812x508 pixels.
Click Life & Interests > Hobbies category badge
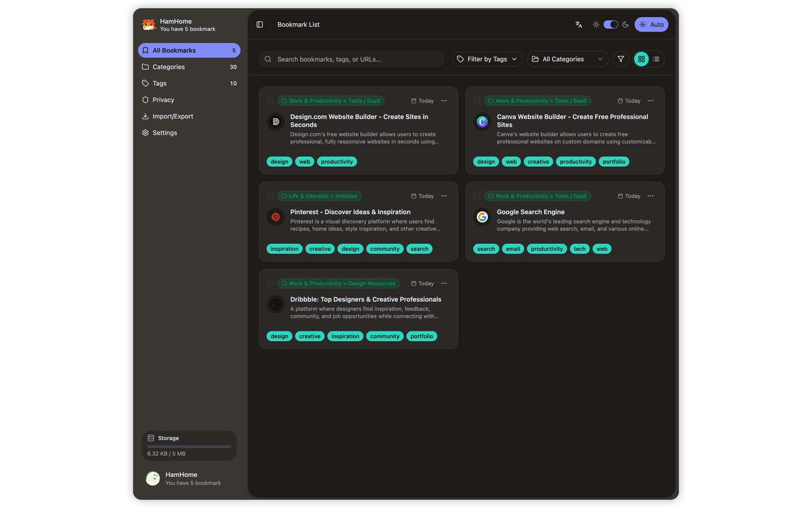319,196
